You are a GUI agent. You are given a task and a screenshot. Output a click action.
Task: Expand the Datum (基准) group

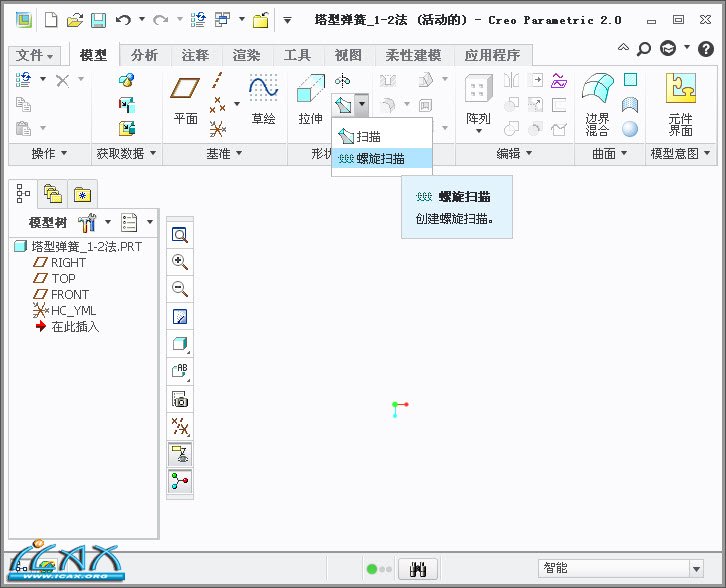click(224, 154)
